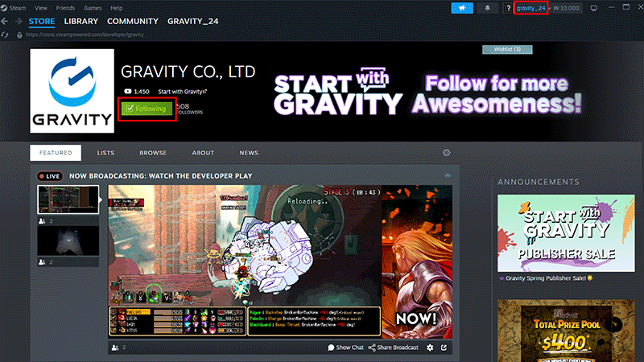Go forward with the arrow icon

pos(19,22)
